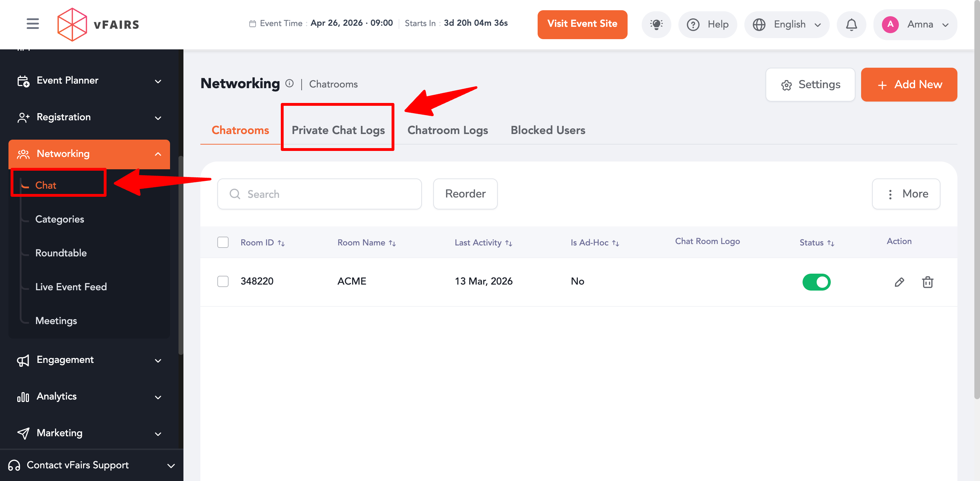Check the select-all rooms checkbox
The width and height of the screenshot is (980, 481).
223,242
